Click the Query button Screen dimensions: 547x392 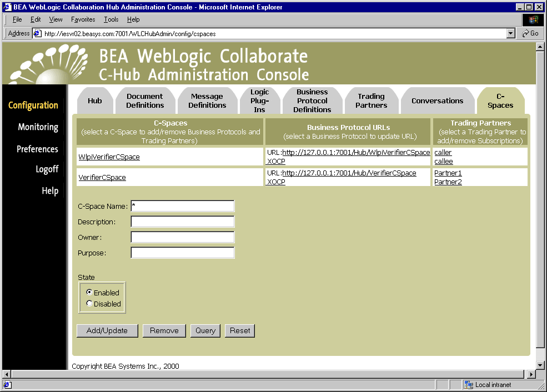point(205,330)
